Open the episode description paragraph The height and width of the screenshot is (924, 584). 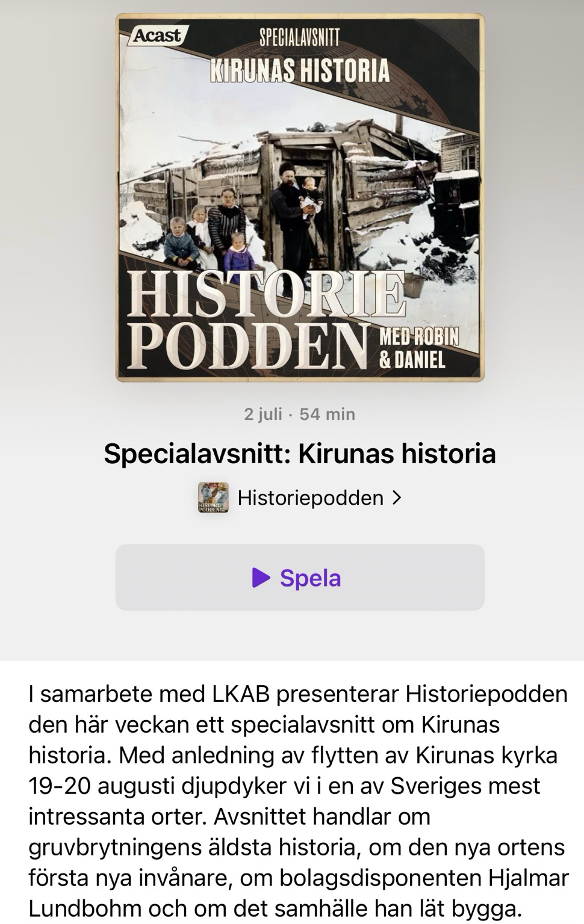(x=299, y=801)
